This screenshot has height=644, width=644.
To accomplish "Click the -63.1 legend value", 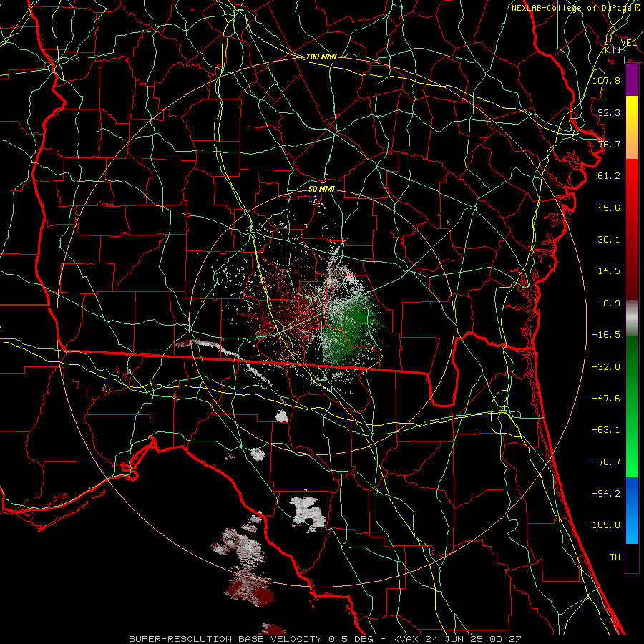I will click(x=606, y=430).
